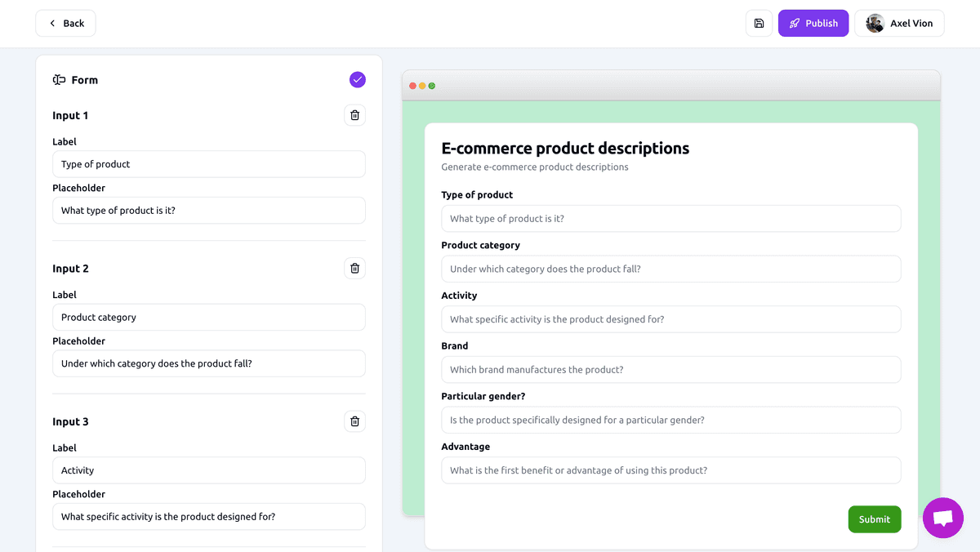
Task: Click Axel Vion profile avatar
Action: click(x=875, y=24)
